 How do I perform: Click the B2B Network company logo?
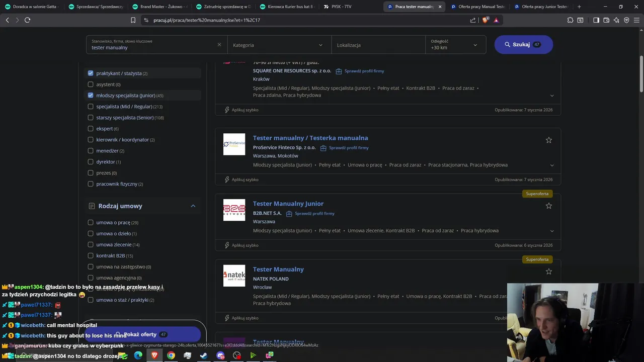click(x=234, y=210)
